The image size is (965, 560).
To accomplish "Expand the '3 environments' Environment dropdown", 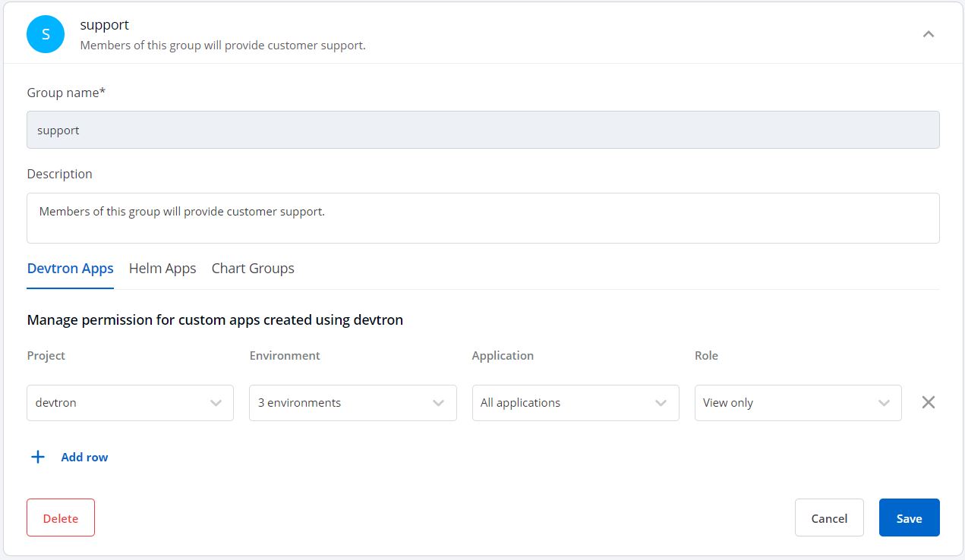I will point(352,403).
